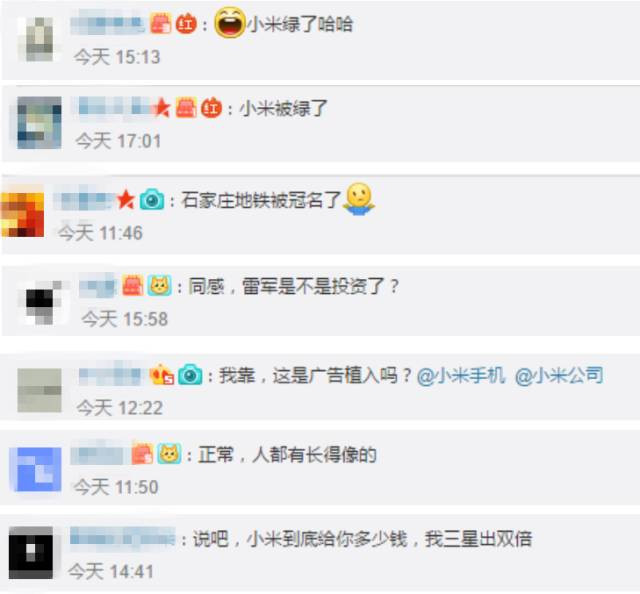Click the cat badge in 雷军 comment
Image resolution: width=640 pixels, height=594 pixels.
pos(160,285)
